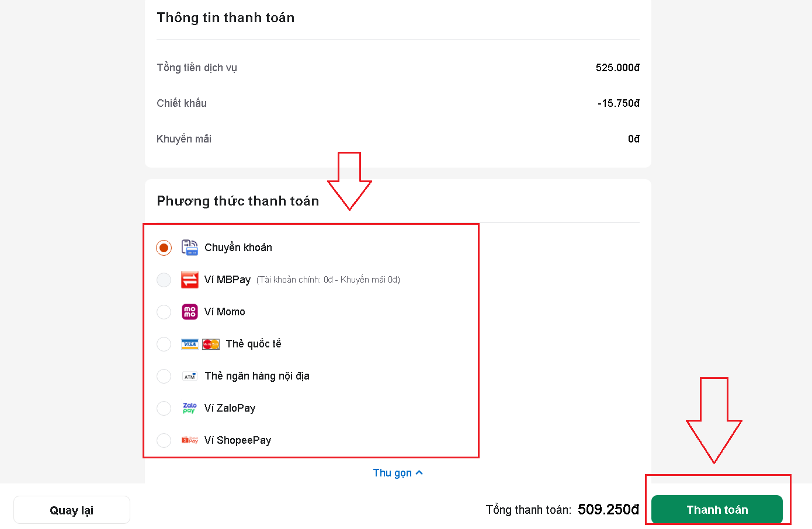Click the red MBPay wallet icon

pyautogui.click(x=190, y=280)
